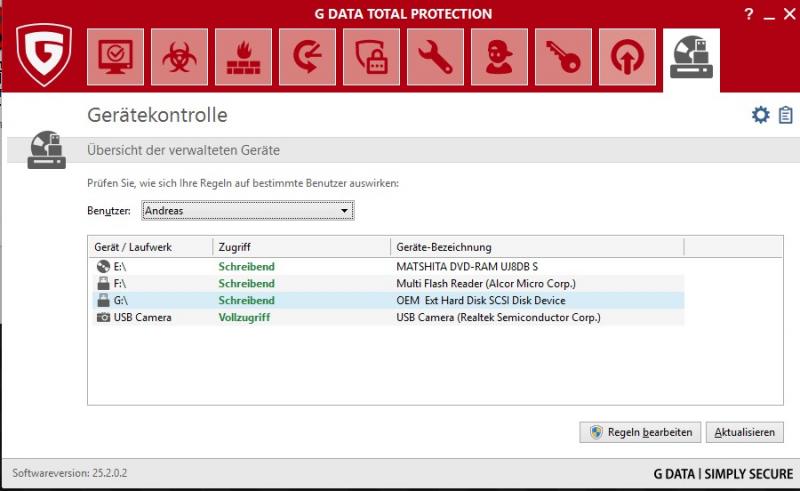Select the USB Camera device entry
The width and height of the screenshot is (800, 491).
(x=388, y=317)
